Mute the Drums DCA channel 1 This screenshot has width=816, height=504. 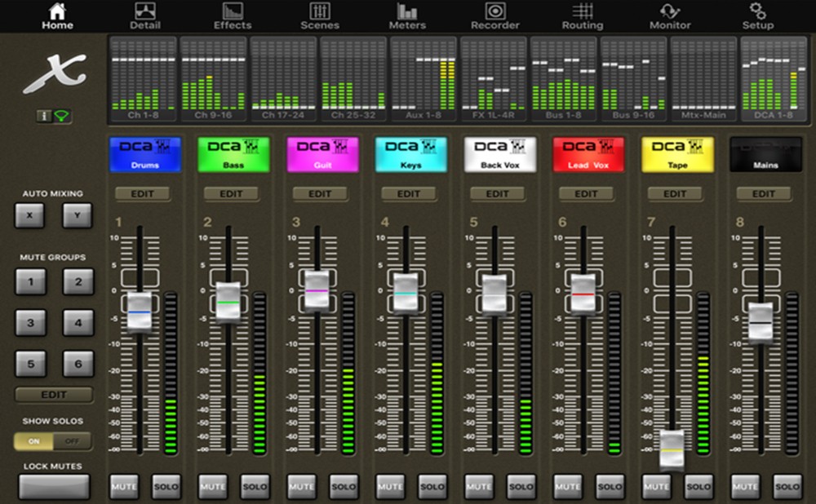click(x=124, y=486)
